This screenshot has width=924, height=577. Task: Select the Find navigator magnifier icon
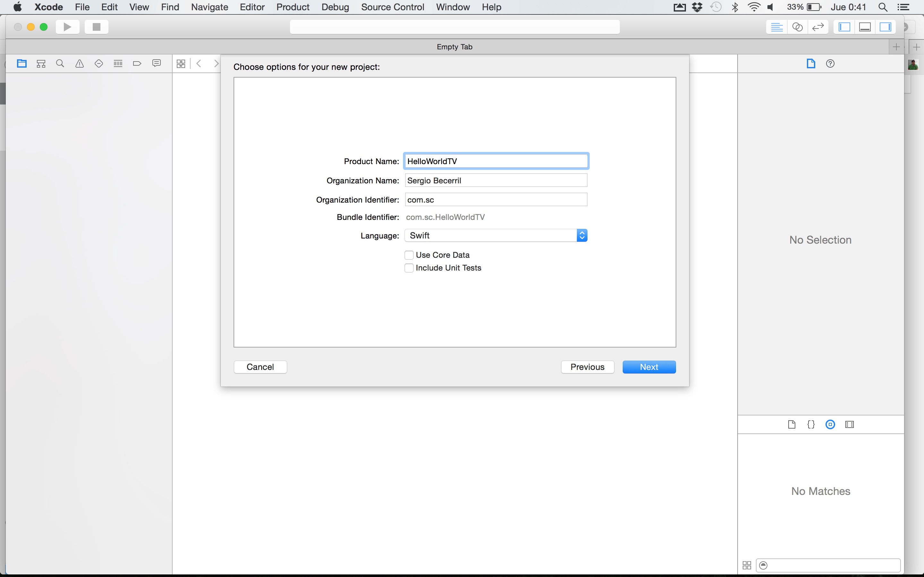60,63
